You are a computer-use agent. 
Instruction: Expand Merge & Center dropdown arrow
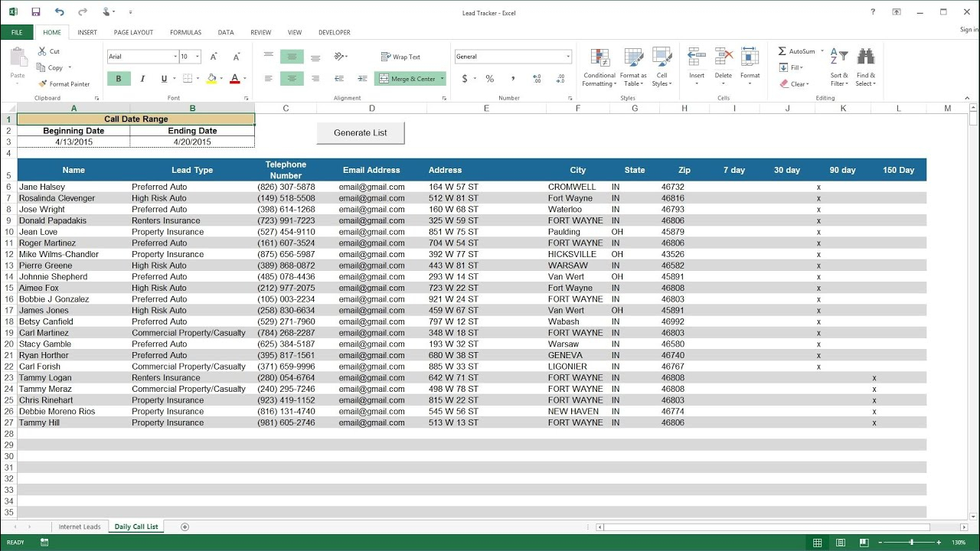[x=443, y=79]
